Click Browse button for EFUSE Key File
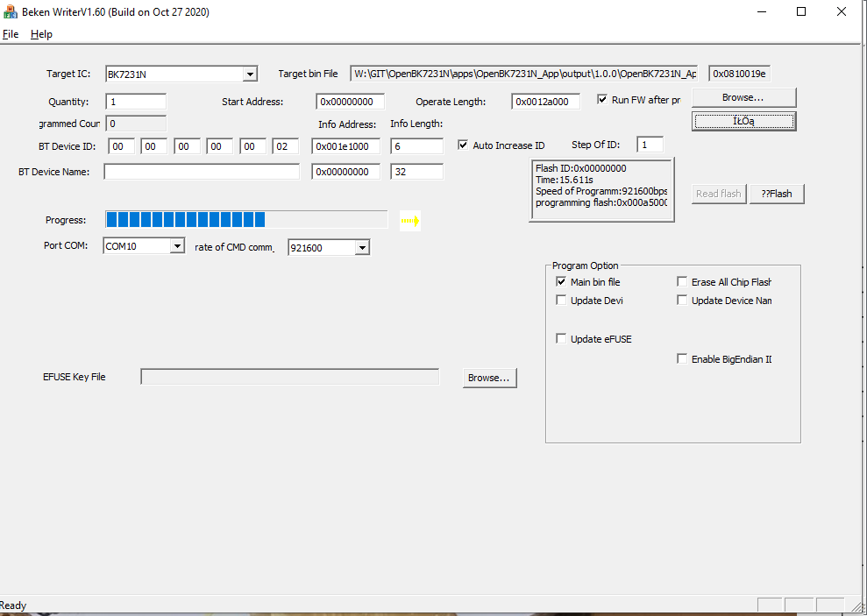This screenshot has width=867, height=616. [x=489, y=378]
